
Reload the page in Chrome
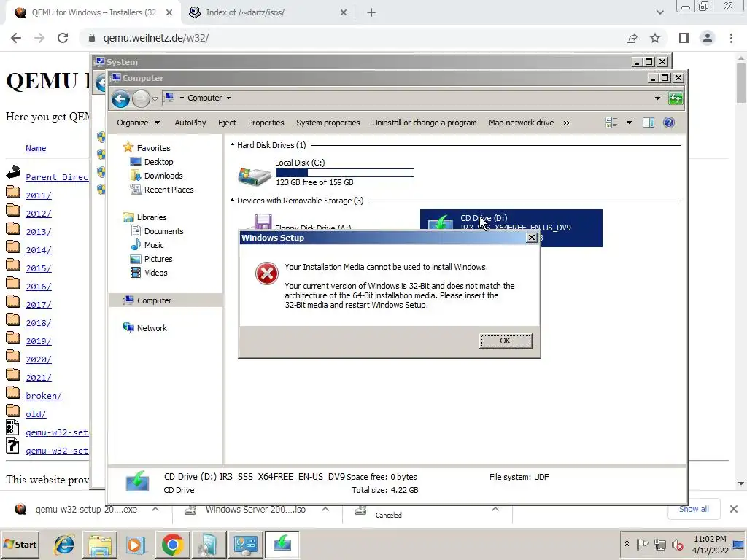pyautogui.click(x=63, y=38)
